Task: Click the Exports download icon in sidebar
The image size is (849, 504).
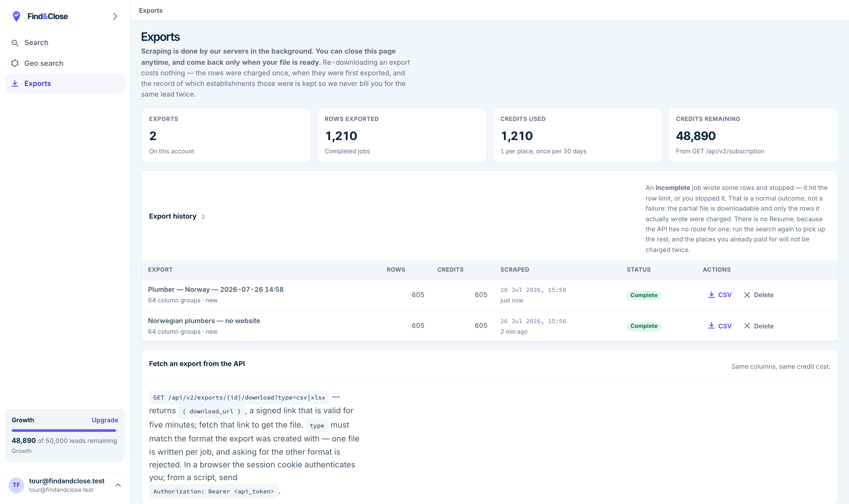Action: coord(15,84)
